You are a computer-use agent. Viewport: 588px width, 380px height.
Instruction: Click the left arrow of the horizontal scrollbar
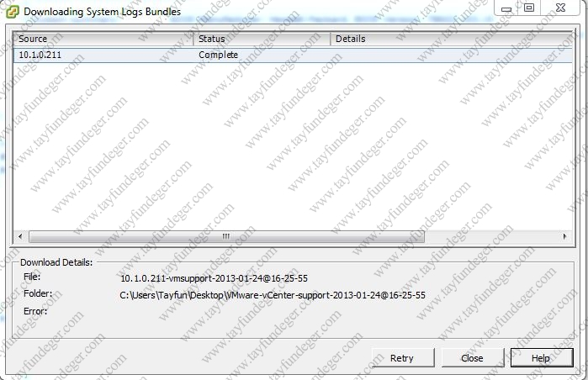[x=20, y=236]
